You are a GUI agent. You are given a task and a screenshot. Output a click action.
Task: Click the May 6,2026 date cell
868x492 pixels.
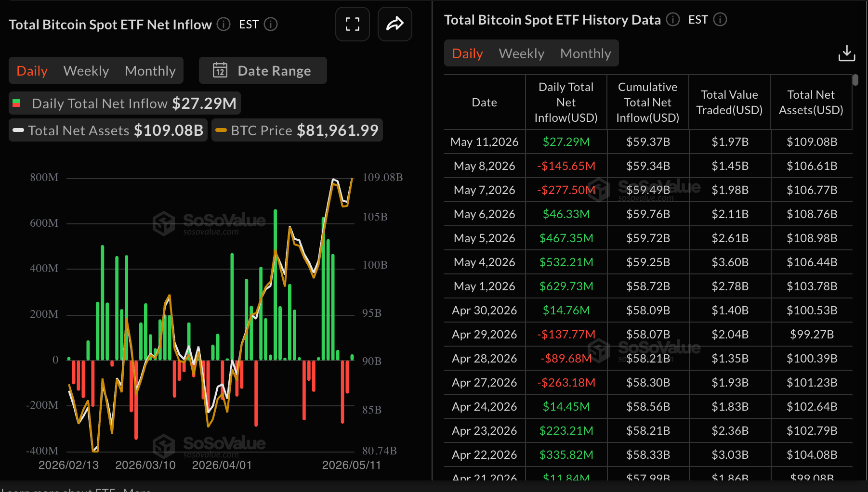point(485,214)
